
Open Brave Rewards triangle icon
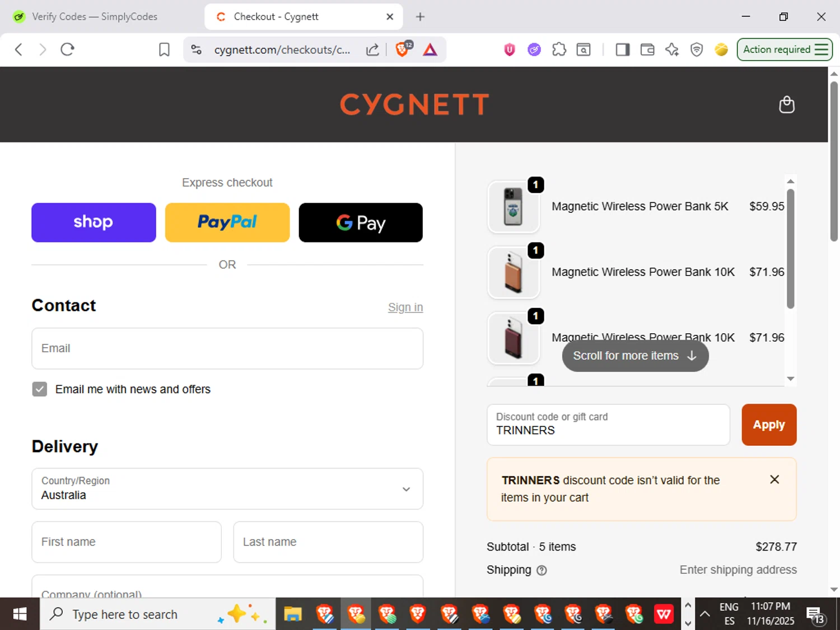tap(430, 50)
